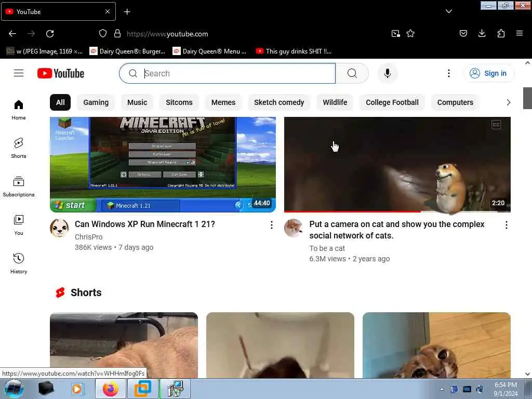Image resolution: width=532 pixels, height=399 pixels.
Task: Click the address bar URL
Action: pos(168,34)
